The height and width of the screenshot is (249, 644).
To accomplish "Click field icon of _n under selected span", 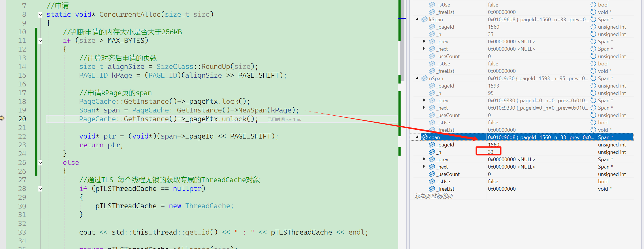I will [432, 152].
